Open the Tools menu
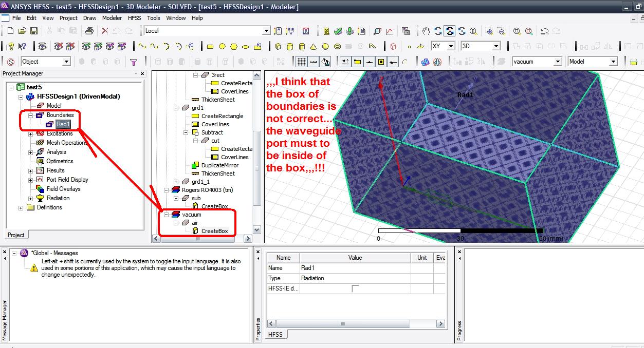644x348 pixels. (154, 18)
